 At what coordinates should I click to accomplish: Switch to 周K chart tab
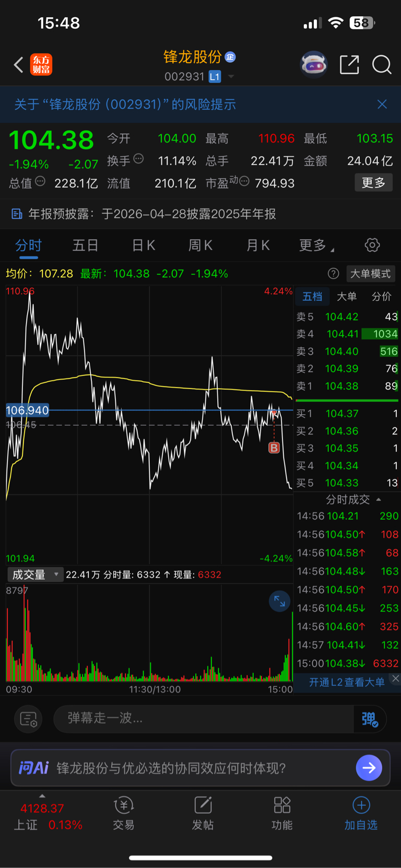[x=200, y=245]
